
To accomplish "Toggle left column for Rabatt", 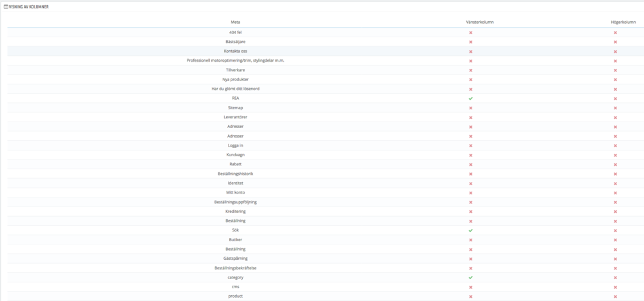I will coord(471,165).
